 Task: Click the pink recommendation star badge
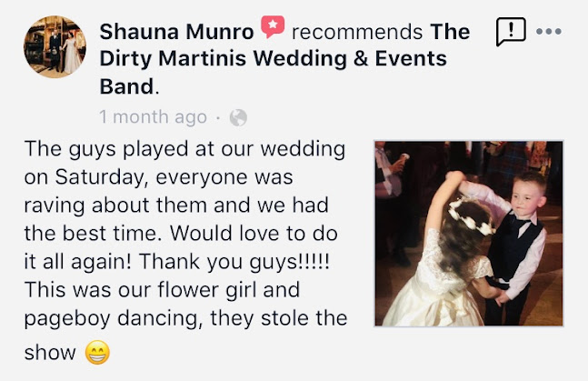click(x=273, y=26)
